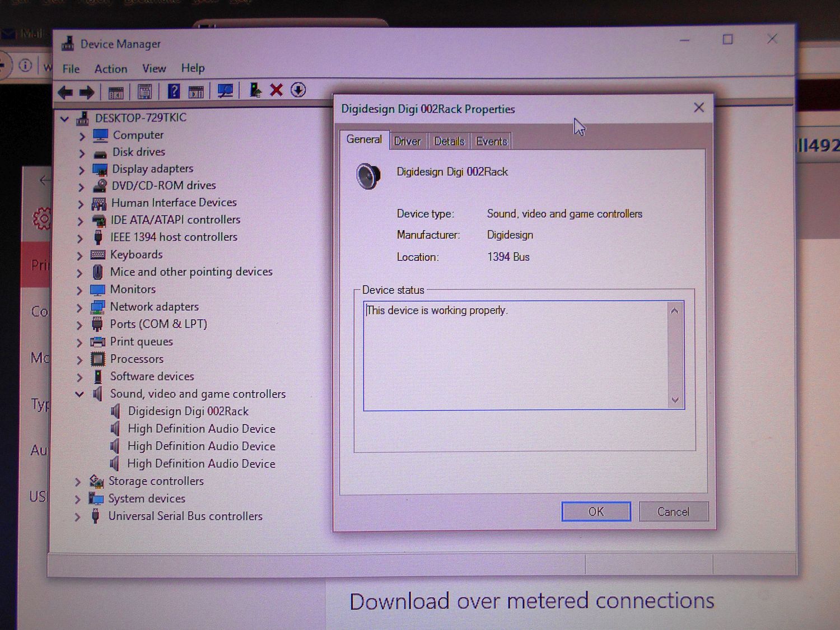
Task: Click the Forward arrow in the toolbar
Action: click(x=87, y=92)
